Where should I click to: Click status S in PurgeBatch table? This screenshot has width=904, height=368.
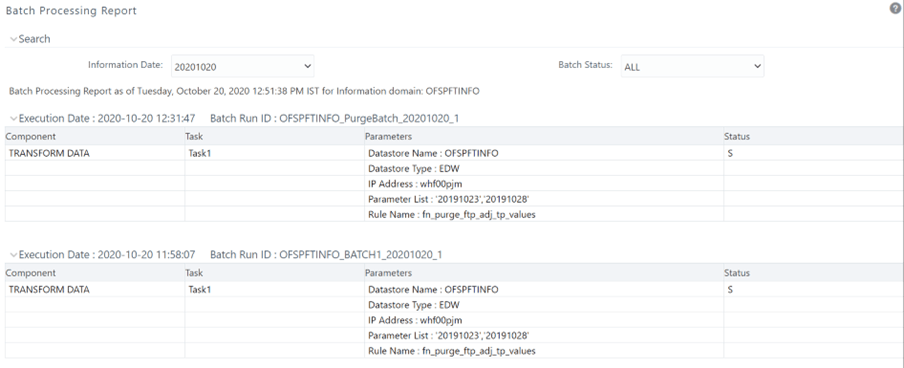pos(730,153)
